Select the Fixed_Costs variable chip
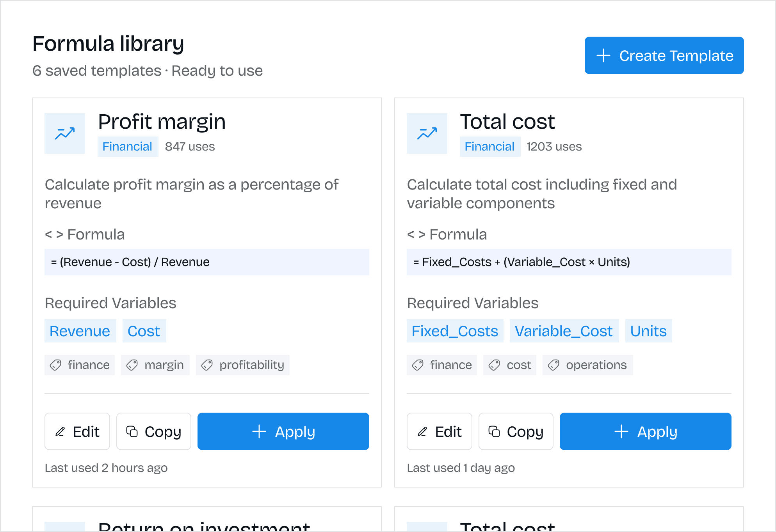This screenshot has height=532, width=776. [455, 331]
